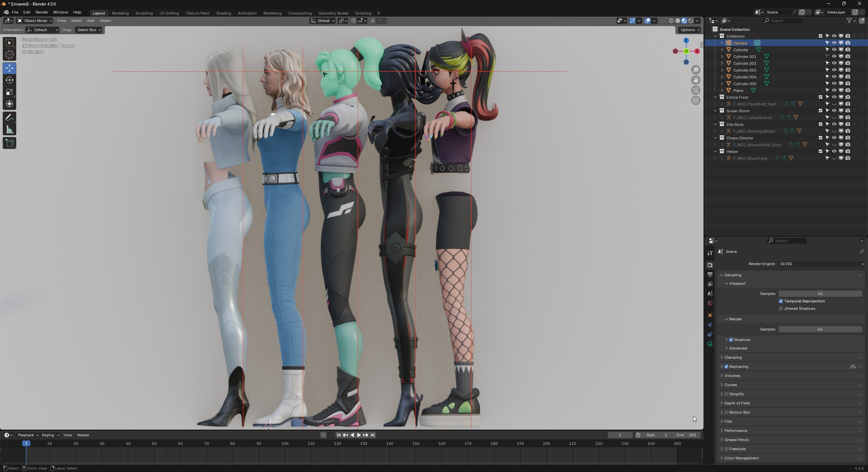The height and width of the screenshot is (472, 868).
Task: Open the World properties tab
Action: (710, 303)
